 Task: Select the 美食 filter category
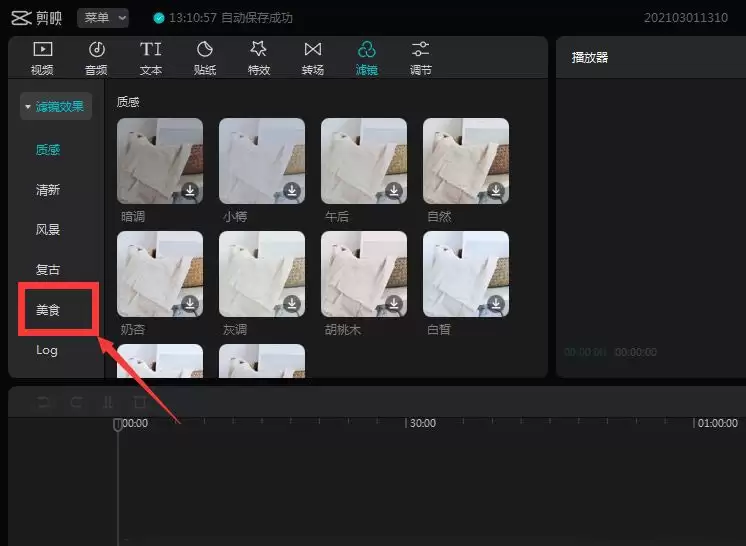tap(48, 310)
